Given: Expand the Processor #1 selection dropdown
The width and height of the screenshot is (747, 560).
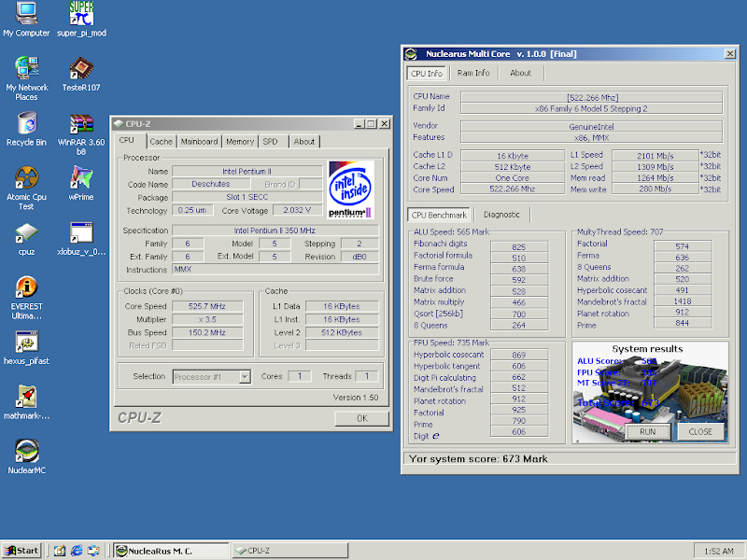Looking at the screenshot, I should 245,377.
